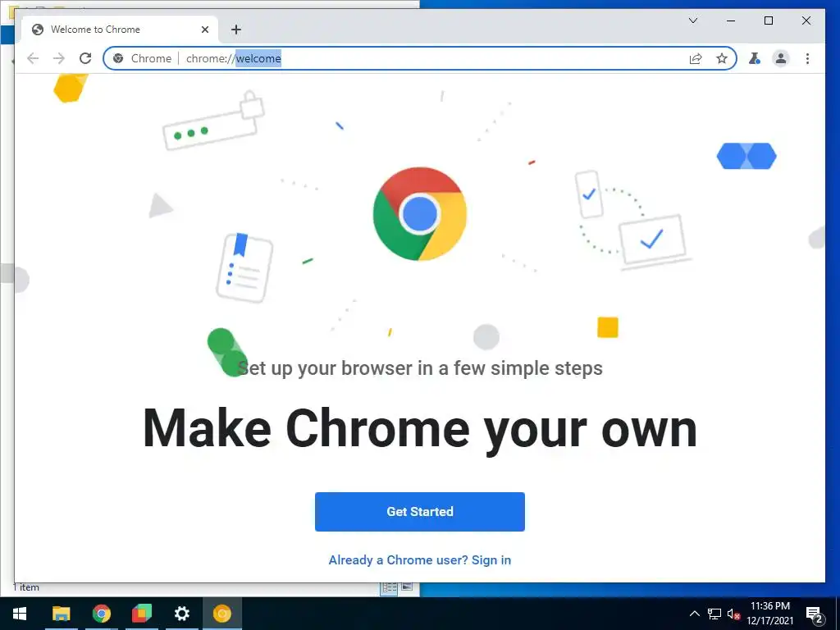The height and width of the screenshot is (630, 840).
Task: Click the Get Started button
Action: (419, 512)
